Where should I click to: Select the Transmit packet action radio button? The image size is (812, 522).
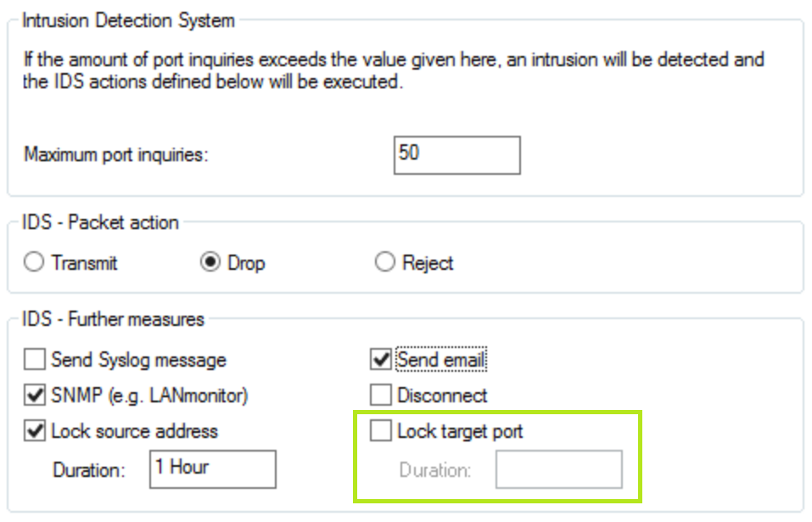[35, 263]
